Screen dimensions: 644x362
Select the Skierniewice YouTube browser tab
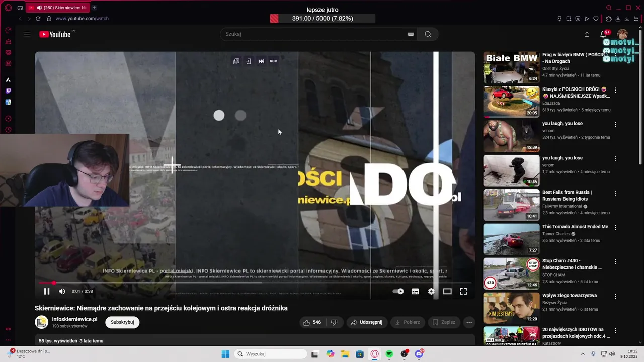click(x=57, y=8)
